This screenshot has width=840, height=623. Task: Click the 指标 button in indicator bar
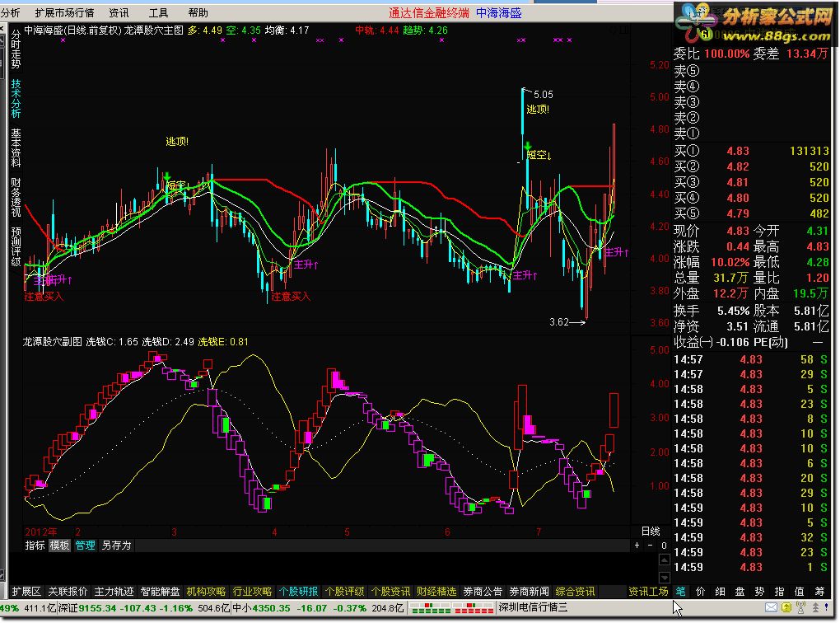coord(35,546)
